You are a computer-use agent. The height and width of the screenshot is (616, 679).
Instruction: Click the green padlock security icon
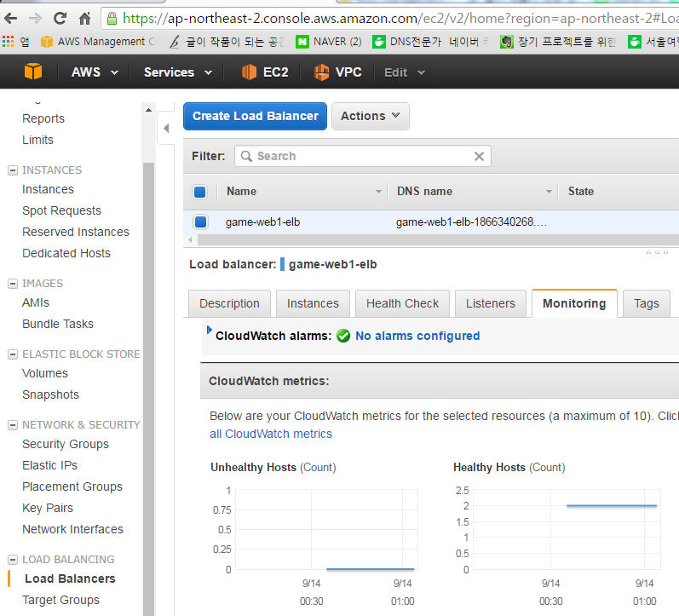pyautogui.click(x=112, y=18)
